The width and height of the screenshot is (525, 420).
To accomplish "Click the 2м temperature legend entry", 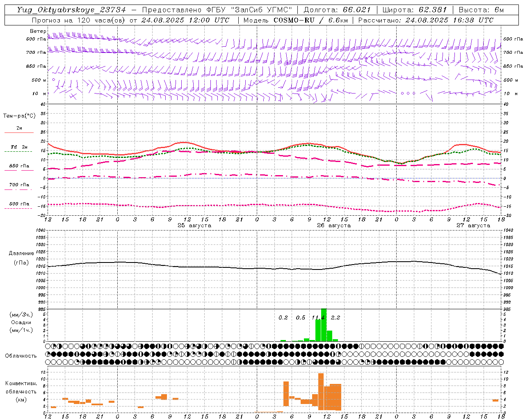I will [x=19, y=128].
